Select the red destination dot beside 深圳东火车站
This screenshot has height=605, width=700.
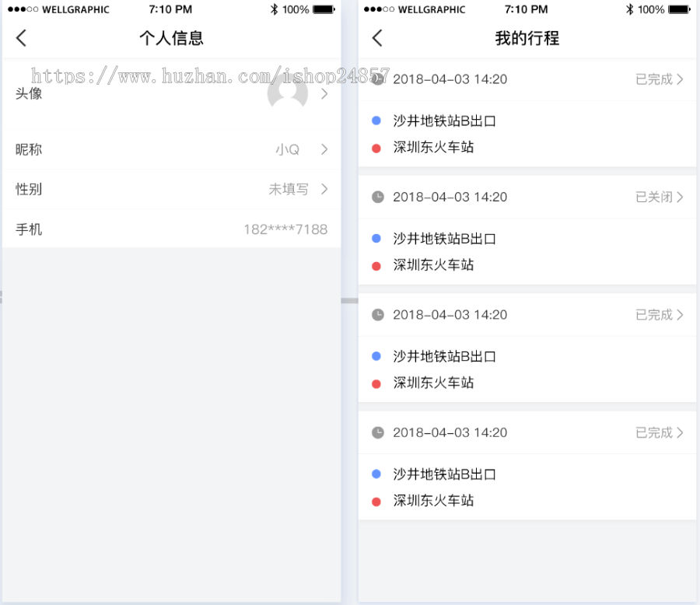tap(378, 146)
